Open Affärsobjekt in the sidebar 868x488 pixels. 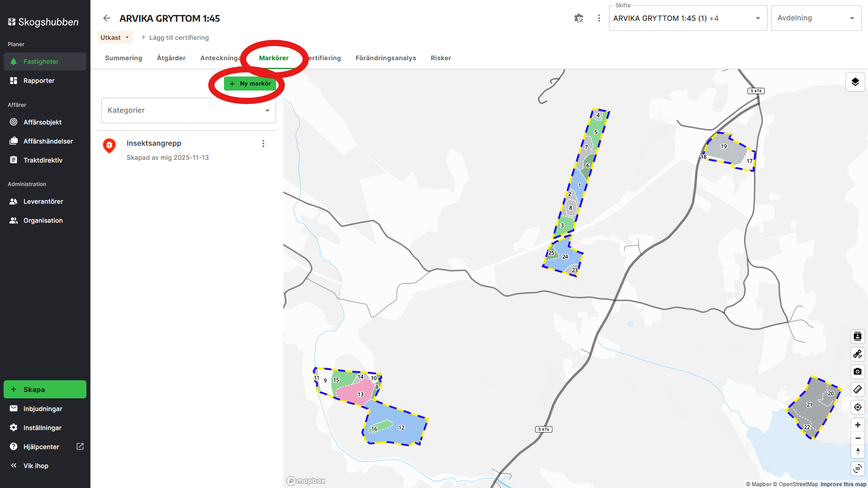[x=43, y=122]
